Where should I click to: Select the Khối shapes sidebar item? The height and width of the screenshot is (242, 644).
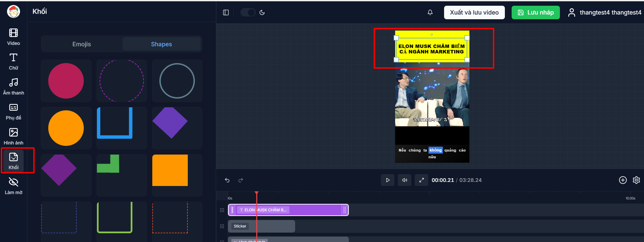coord(14,161)
